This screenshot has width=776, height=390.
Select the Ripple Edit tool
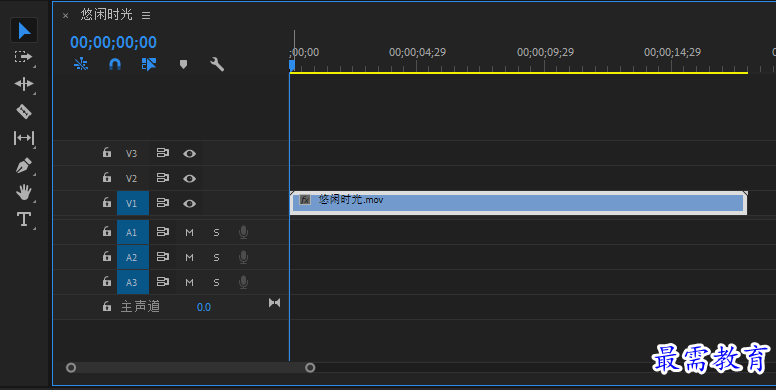click(24, 84)
